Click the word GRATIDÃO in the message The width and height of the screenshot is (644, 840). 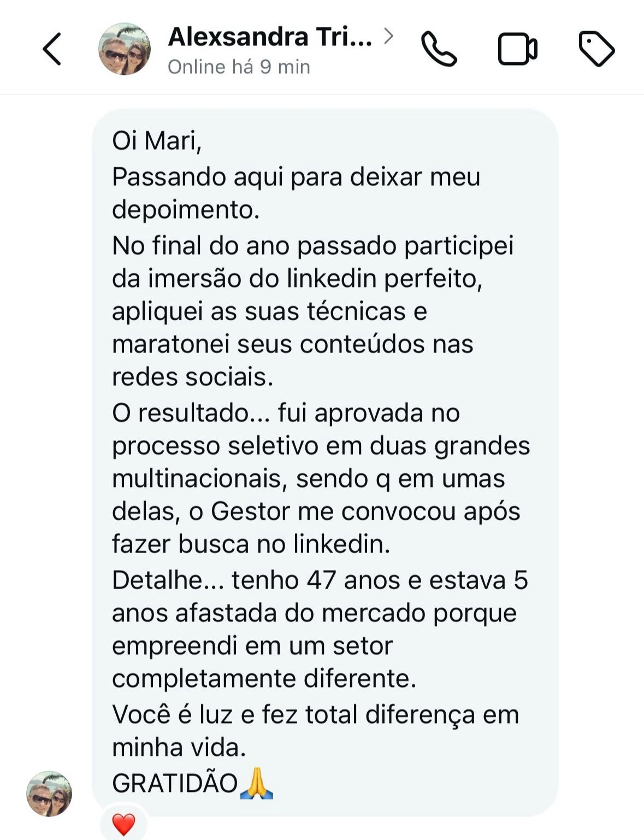pos(175,783)
